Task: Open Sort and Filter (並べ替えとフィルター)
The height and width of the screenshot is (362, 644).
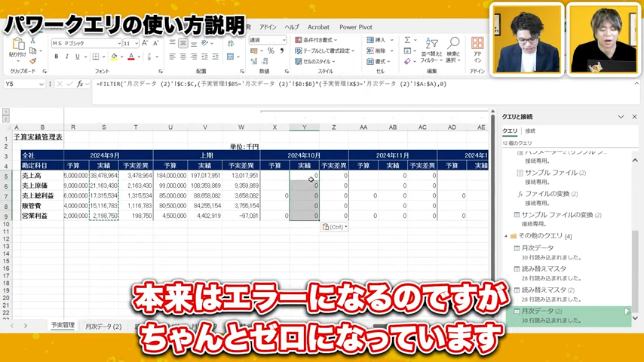Action: 431,50
